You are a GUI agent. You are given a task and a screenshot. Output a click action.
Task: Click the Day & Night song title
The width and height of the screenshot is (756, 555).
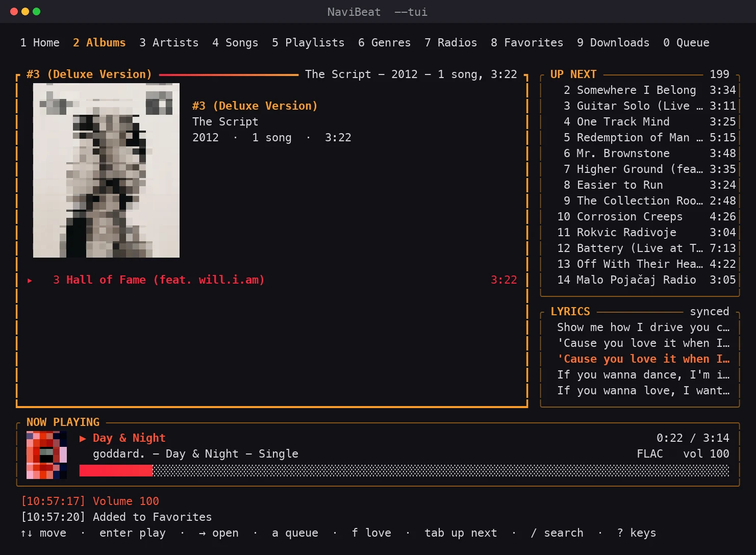tap(129, 438)
